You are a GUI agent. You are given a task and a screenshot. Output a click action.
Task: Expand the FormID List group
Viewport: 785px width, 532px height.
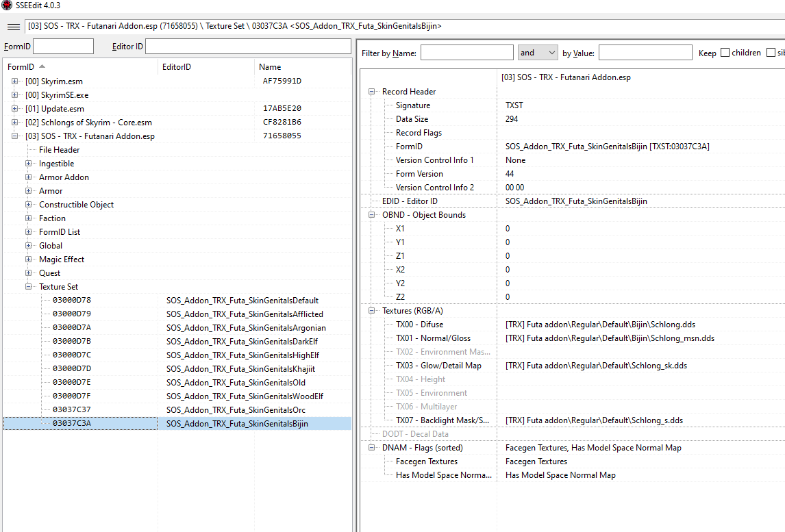29,231
